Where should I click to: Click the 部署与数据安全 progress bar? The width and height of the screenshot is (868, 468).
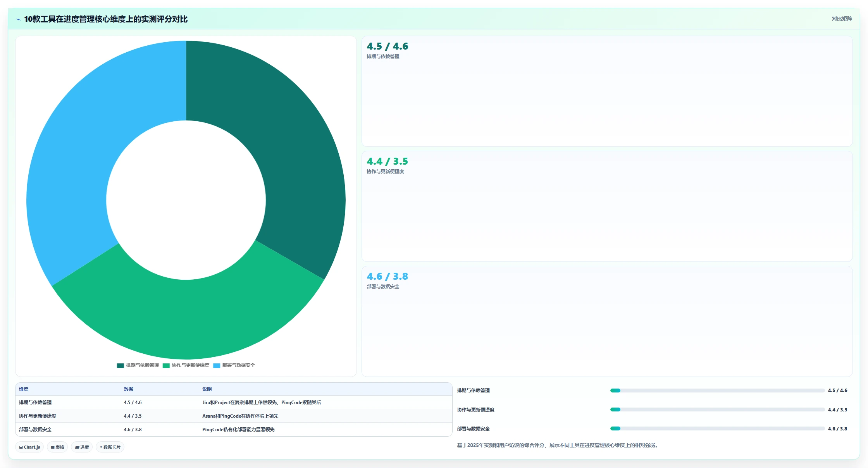coord(717,428)
